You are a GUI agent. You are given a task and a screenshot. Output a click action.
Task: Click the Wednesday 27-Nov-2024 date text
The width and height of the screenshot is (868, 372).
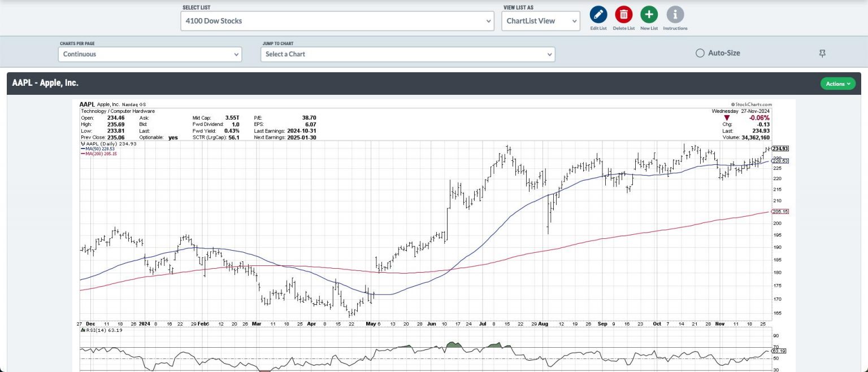tap(742, 111)
